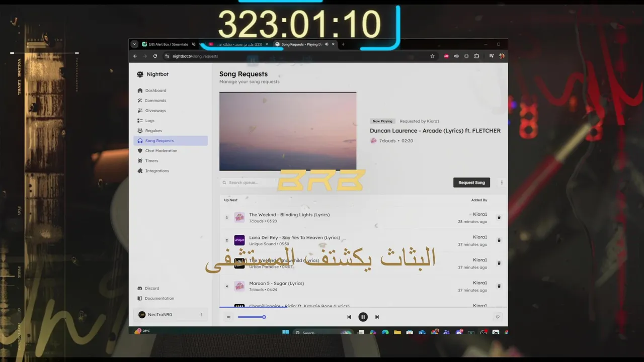
Task: Reload the Nightbot page
Action: [x=155, y=56]
